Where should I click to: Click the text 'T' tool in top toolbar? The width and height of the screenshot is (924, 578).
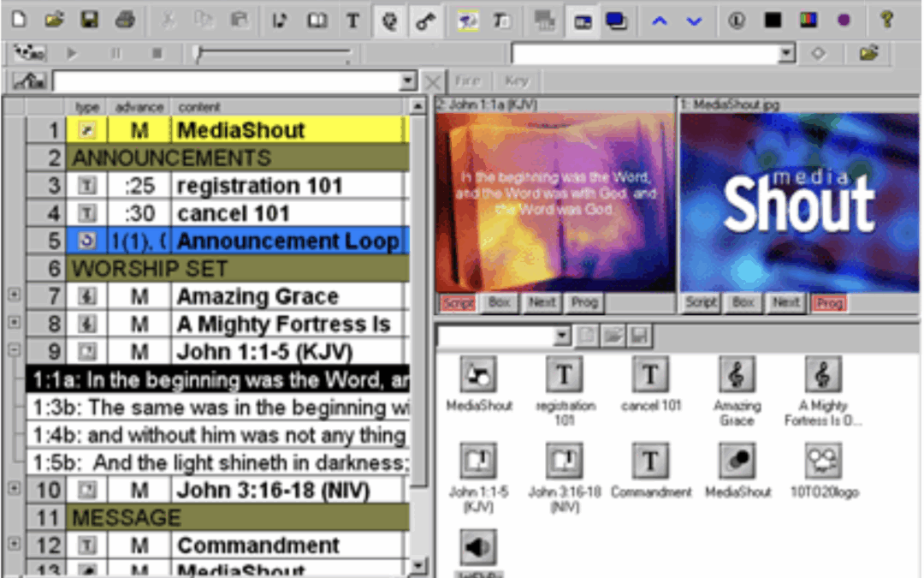[x=352, y=21]
